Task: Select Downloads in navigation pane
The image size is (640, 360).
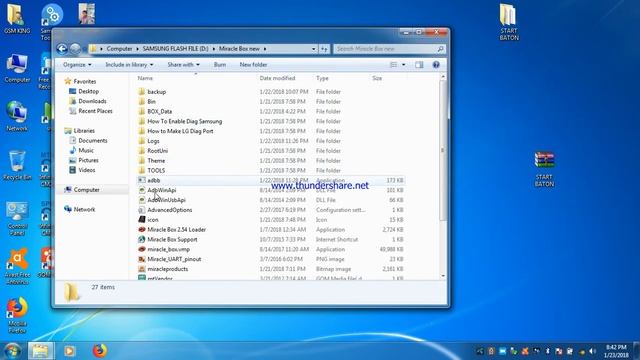Action: tap(92, 101)
